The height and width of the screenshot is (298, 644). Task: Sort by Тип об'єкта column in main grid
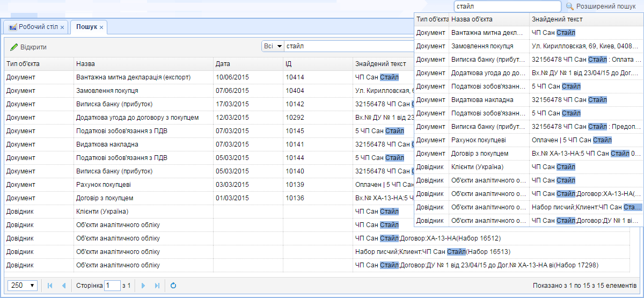[x=39, y=64]
